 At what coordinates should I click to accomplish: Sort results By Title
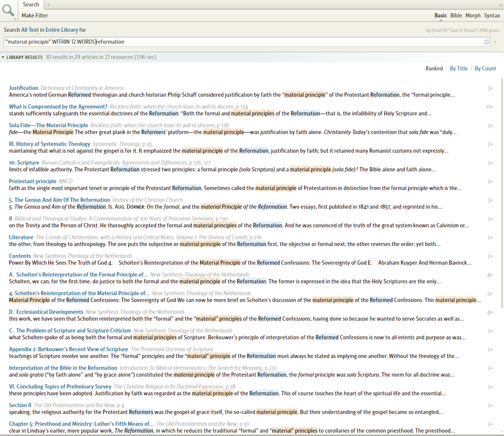tap(459, 68)
